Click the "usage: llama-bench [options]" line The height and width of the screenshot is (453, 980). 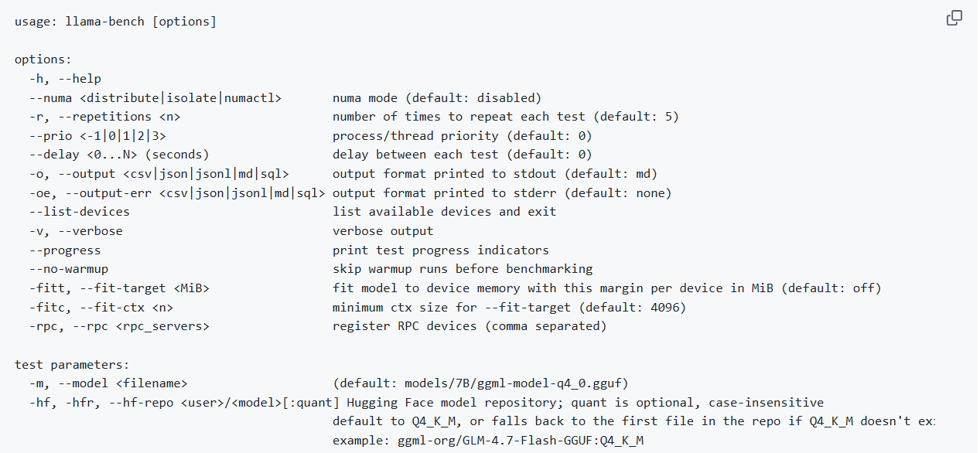coord(116,22)
